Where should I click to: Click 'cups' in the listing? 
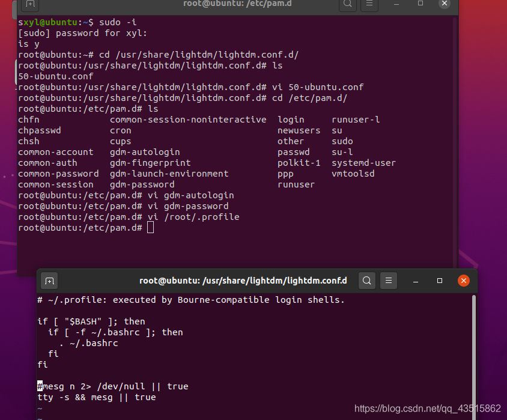point(121,141)
